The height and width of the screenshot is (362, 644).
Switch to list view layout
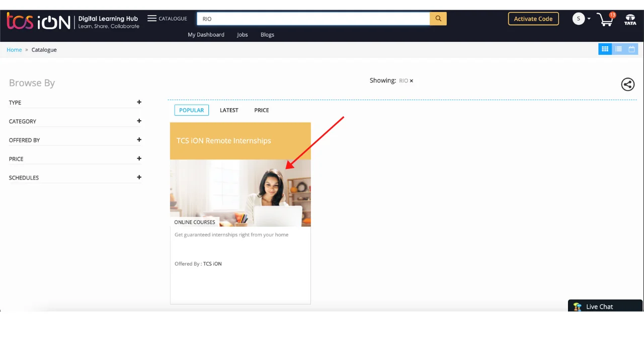(618, 49)
